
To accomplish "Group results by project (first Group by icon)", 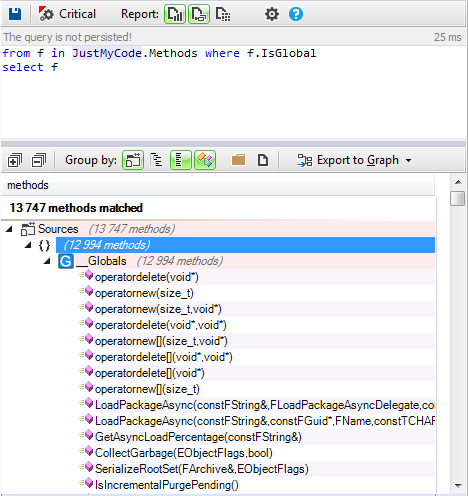I will 133,160.
